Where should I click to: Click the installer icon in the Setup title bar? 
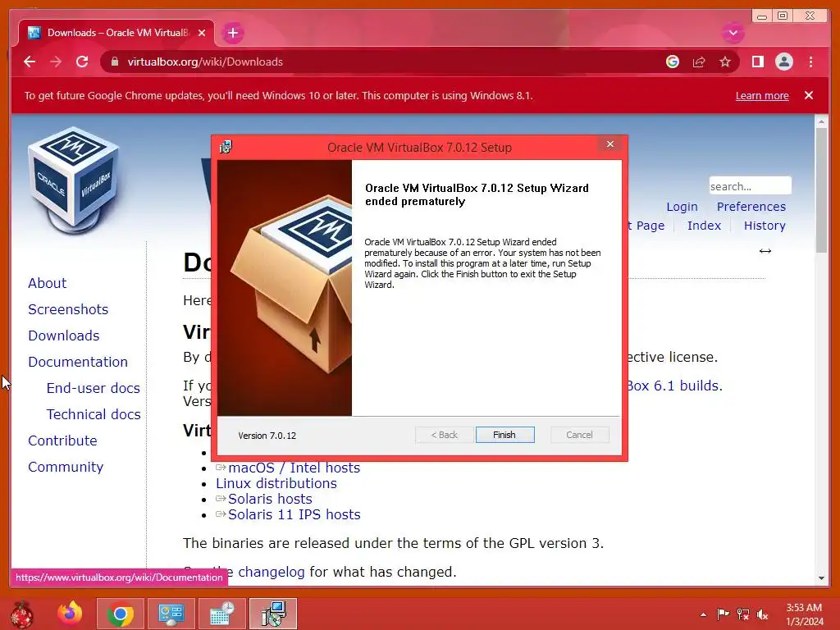[226, 147]
